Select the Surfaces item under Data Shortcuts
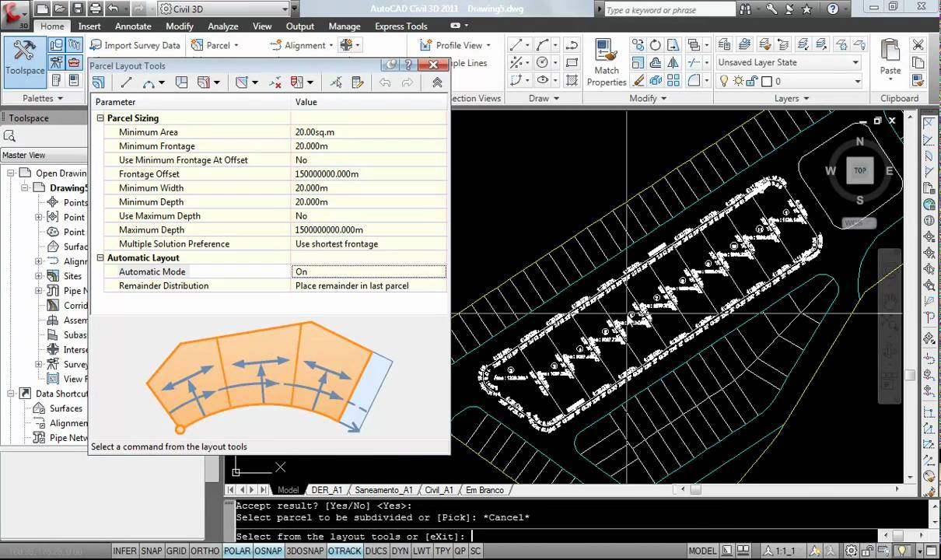The width and height of the screenshot is (941, 560). [66, 408]
